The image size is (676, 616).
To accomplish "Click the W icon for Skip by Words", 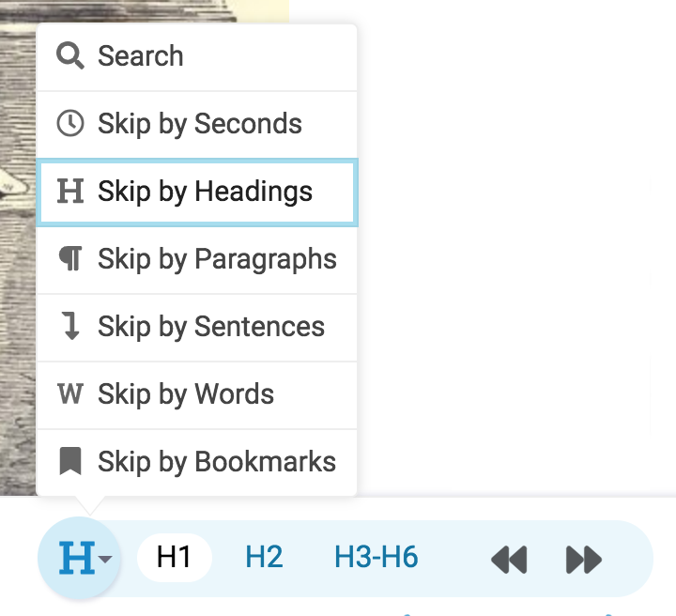I will click(70, 393).
